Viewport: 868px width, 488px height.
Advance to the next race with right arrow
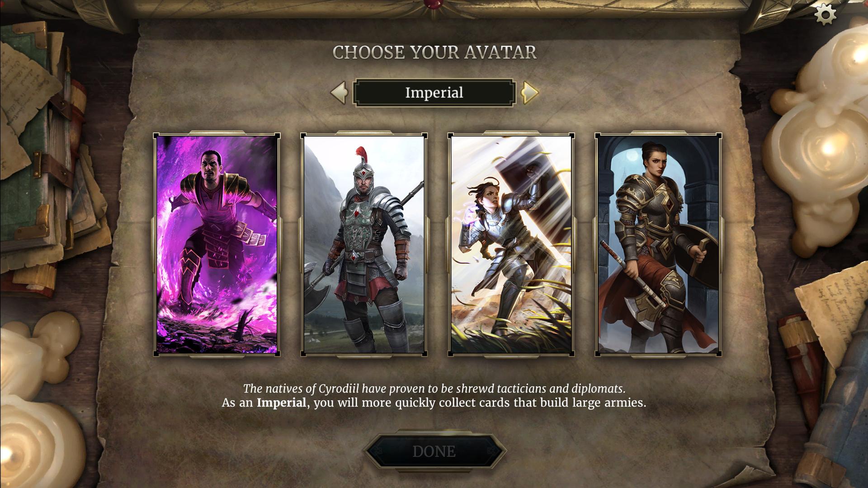coord(530,93)
